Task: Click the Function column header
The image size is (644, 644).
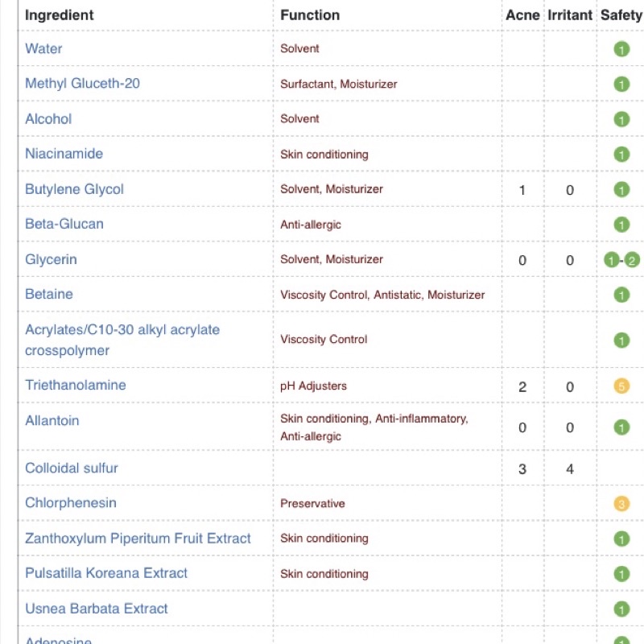Action: (310, 15)
